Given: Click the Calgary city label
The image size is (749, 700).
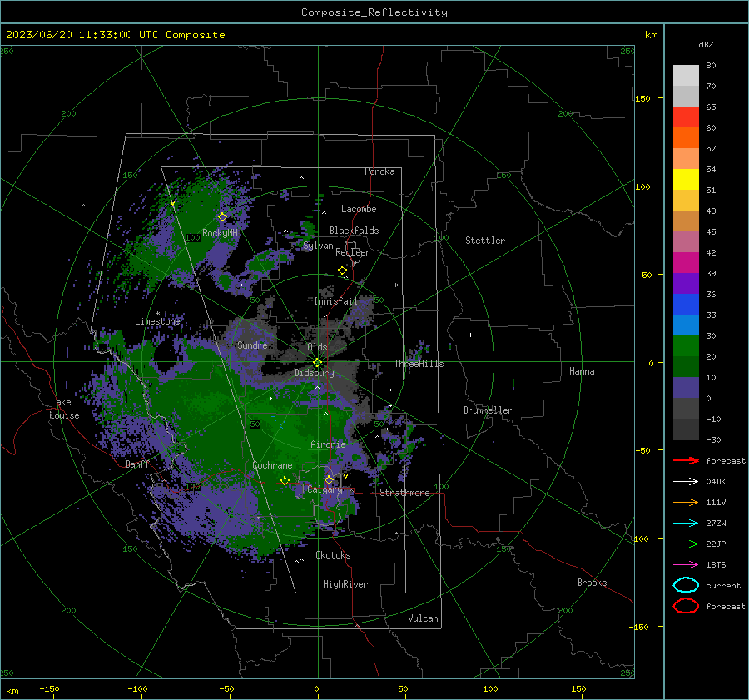Looking at the screenshot, I should coord(325,489).
